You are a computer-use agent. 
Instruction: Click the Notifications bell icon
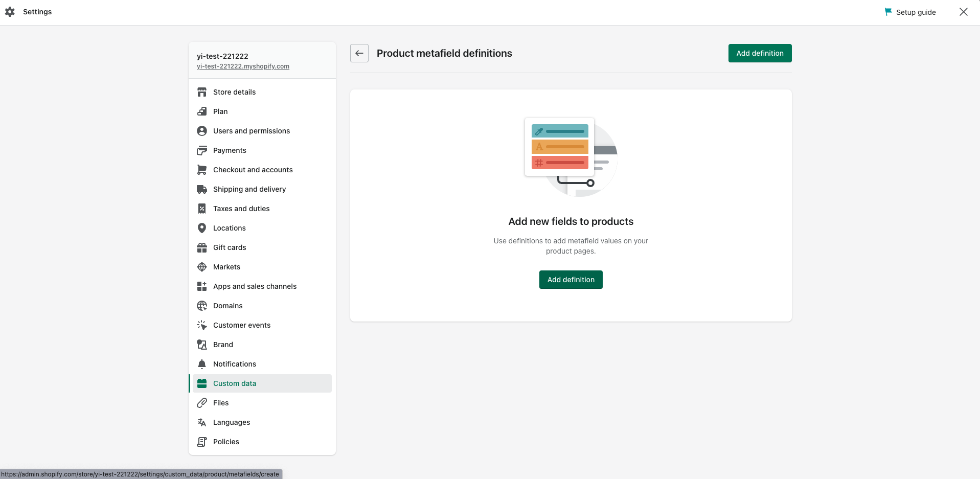point(202,364)
